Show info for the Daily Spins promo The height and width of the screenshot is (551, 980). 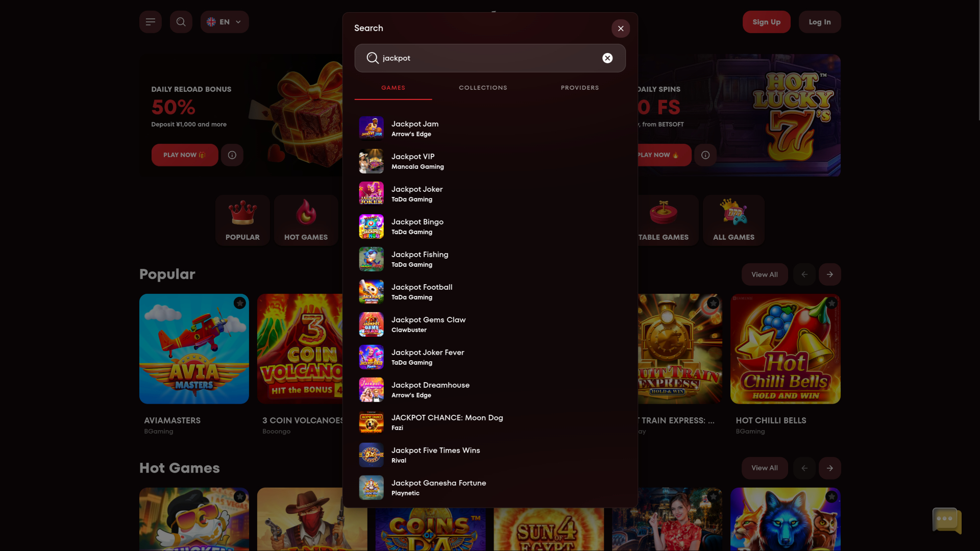point(705,155)
